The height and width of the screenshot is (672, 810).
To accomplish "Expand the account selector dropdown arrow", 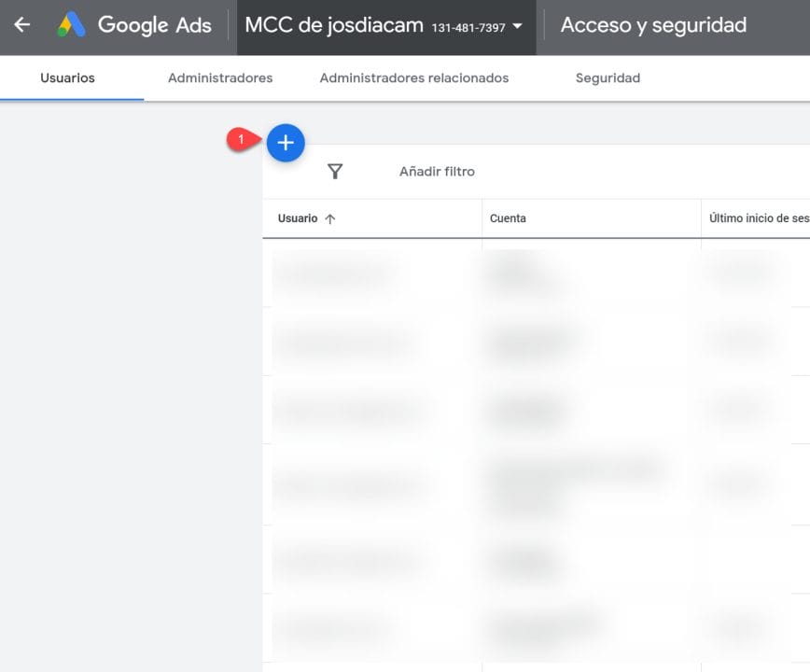I will [x=518, y=26].
